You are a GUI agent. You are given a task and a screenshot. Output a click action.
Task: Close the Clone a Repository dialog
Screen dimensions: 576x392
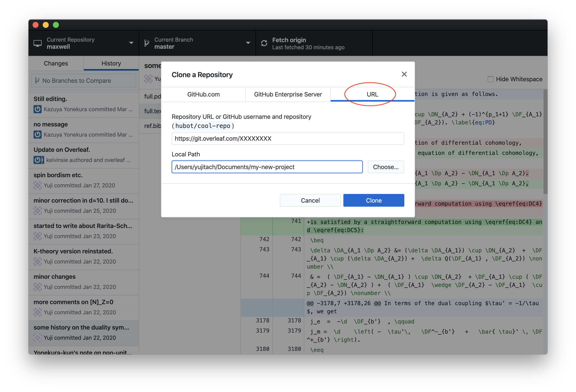404,74
